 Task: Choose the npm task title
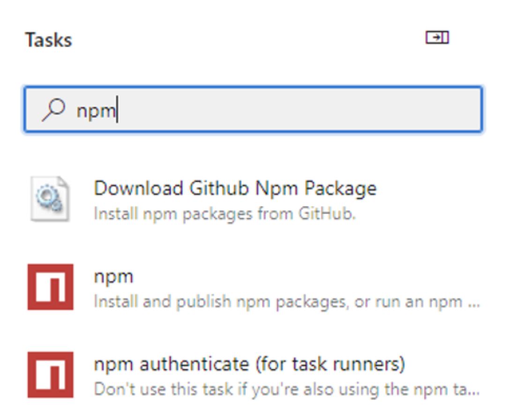click(114, 277)
